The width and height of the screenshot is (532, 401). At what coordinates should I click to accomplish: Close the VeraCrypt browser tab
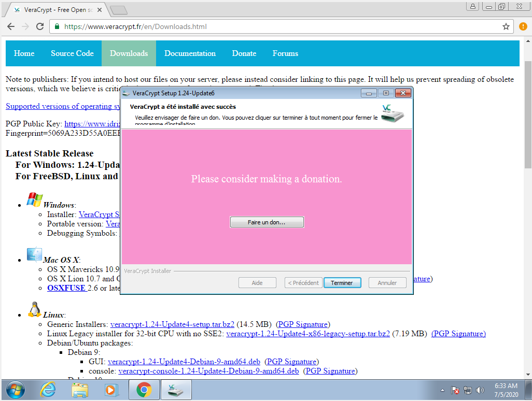coord(100,10)
